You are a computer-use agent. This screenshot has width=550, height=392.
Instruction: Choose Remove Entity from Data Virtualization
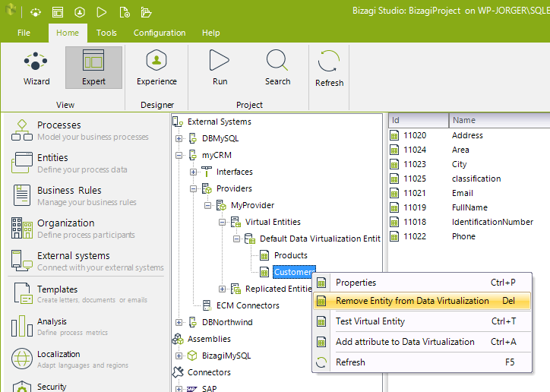coord(422,301)
